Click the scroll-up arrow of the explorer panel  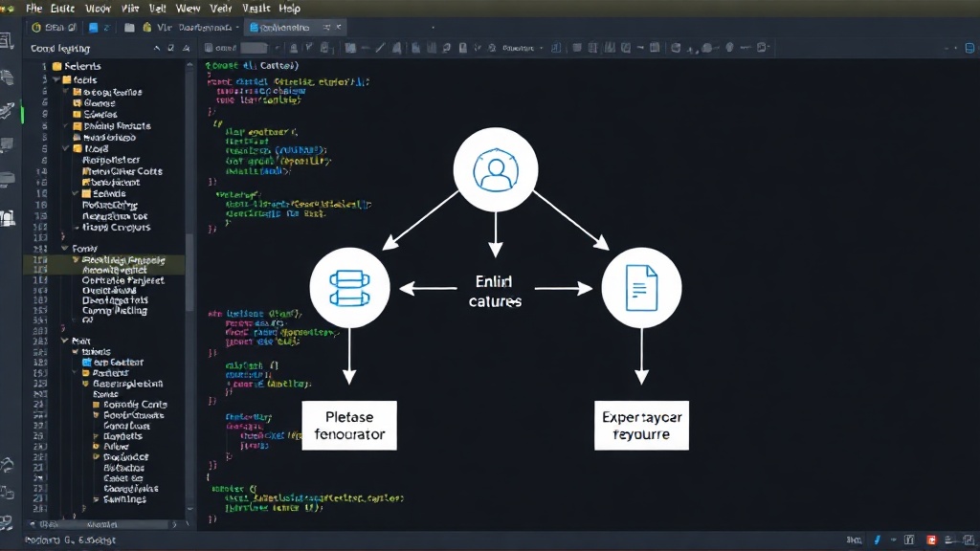tap(189, 64)
